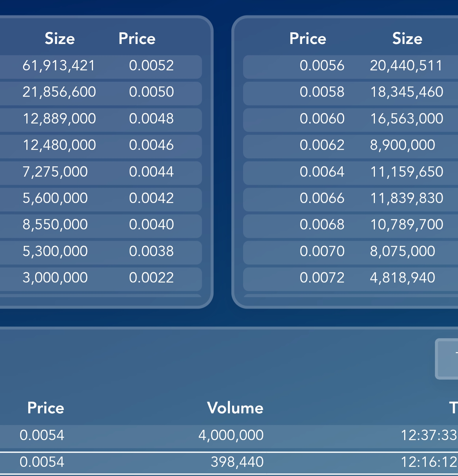
Task: Select the 7,275,000 bid at 0.0044
Action: [x=101, y=173]
